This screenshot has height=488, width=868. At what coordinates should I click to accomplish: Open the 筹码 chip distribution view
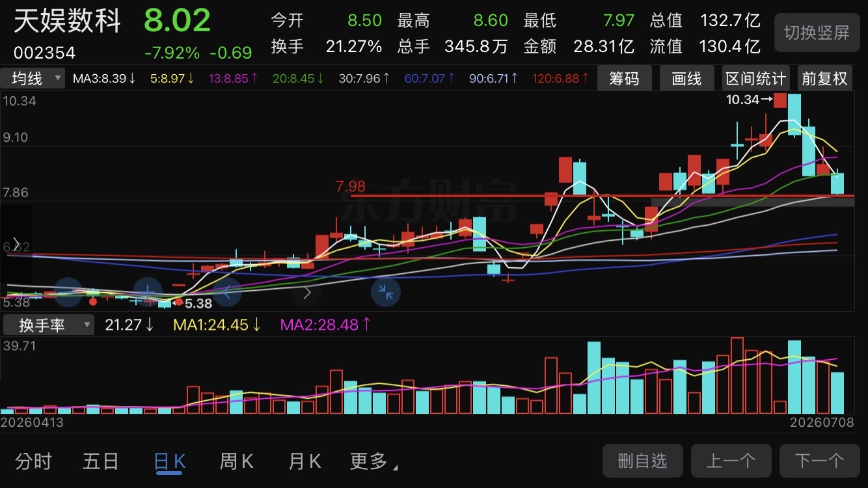tap(624, 79)
